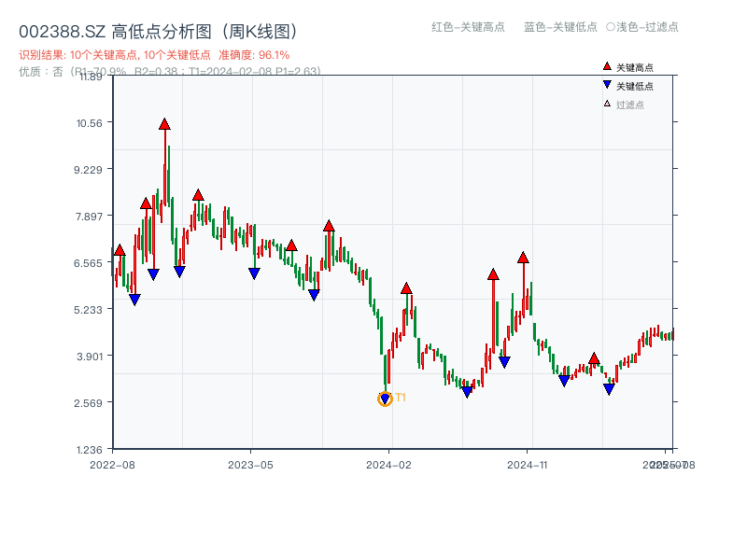The width and height of the screenshot is (747, 560).
Task: Hide the 关键低点 series via right legend label
Action: tap(635, 86)
